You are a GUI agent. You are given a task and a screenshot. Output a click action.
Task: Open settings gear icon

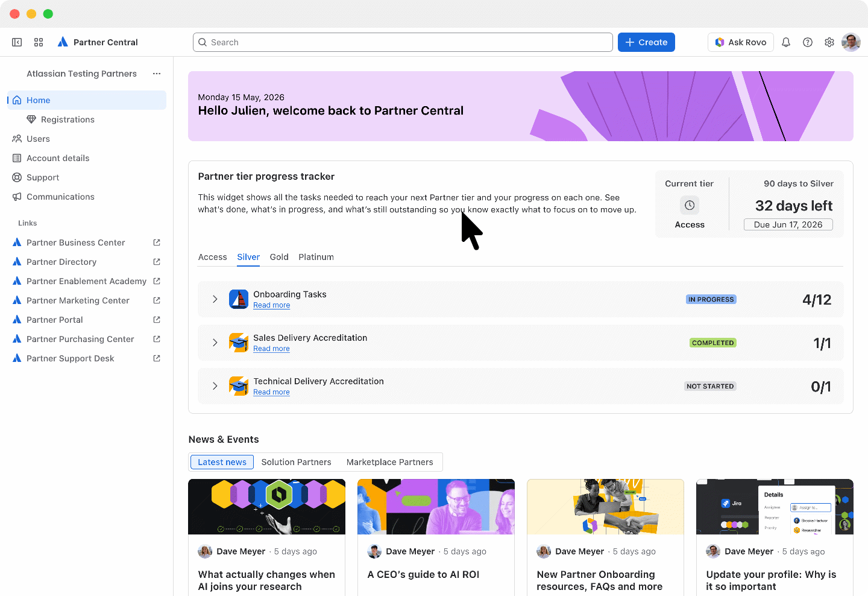829,42
